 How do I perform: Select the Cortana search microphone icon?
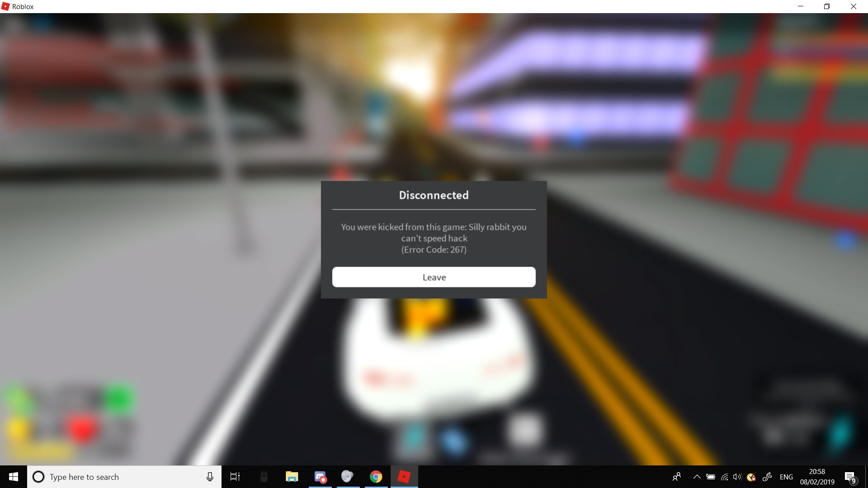click(x=210, y=477)
